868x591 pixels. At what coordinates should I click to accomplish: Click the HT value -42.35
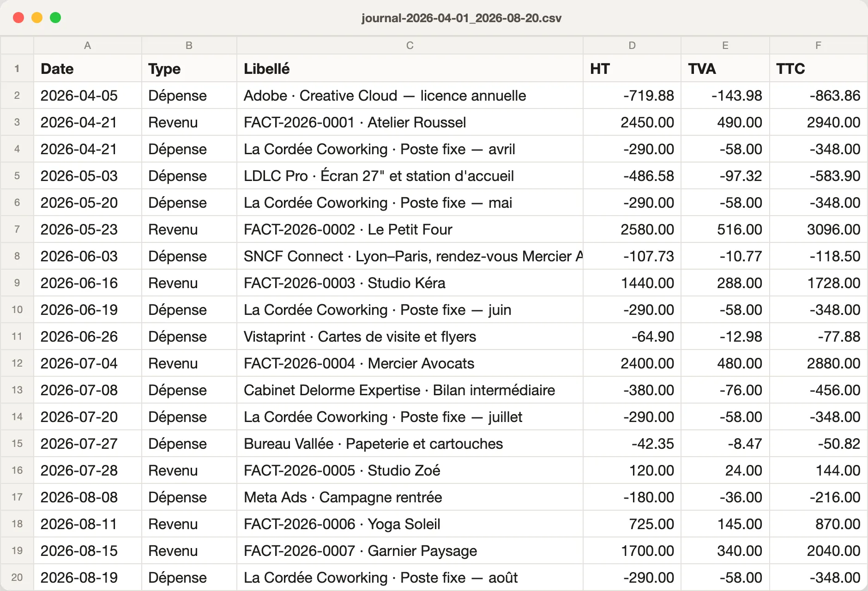[632, 444]
